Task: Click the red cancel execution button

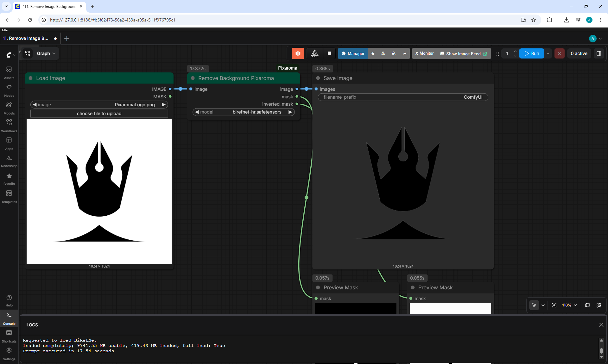Action: [559, 53]
